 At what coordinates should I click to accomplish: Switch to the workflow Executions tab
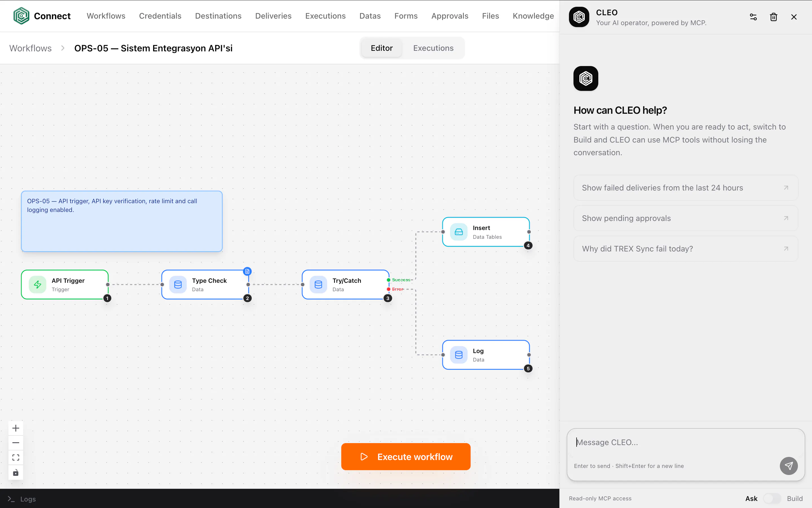[433, 48]
